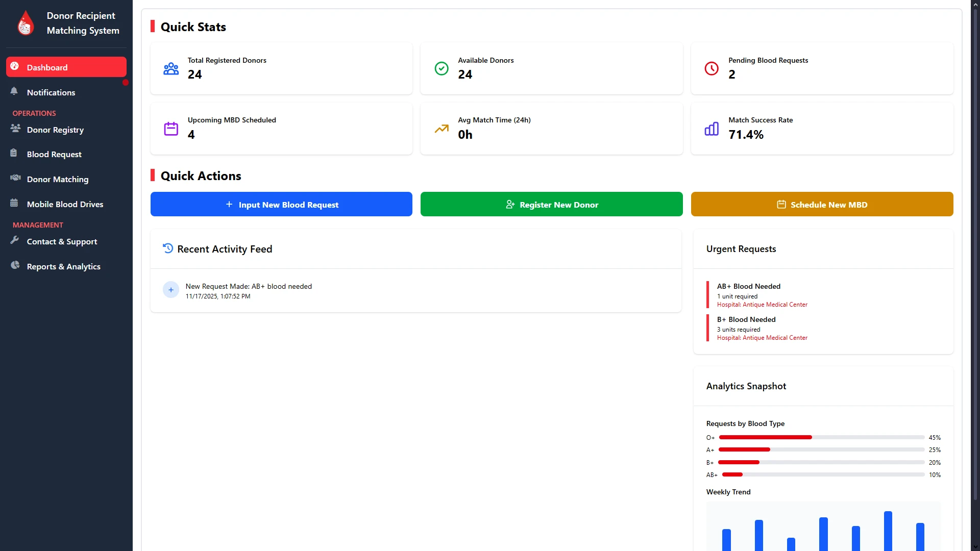The width and height of the screenshot is (980, 551).
Task: Click the Total Registered Donors group icon
Action: 171,68
